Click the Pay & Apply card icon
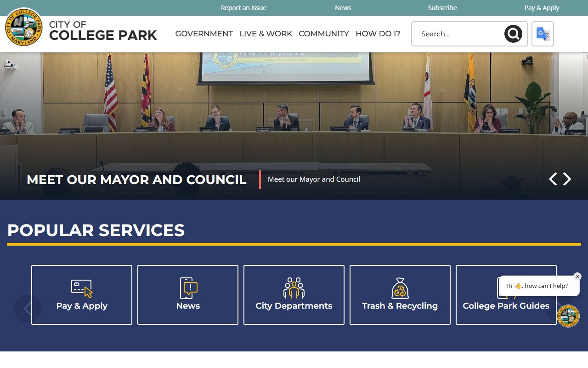The image size is (588, 368). coord(82,288)
